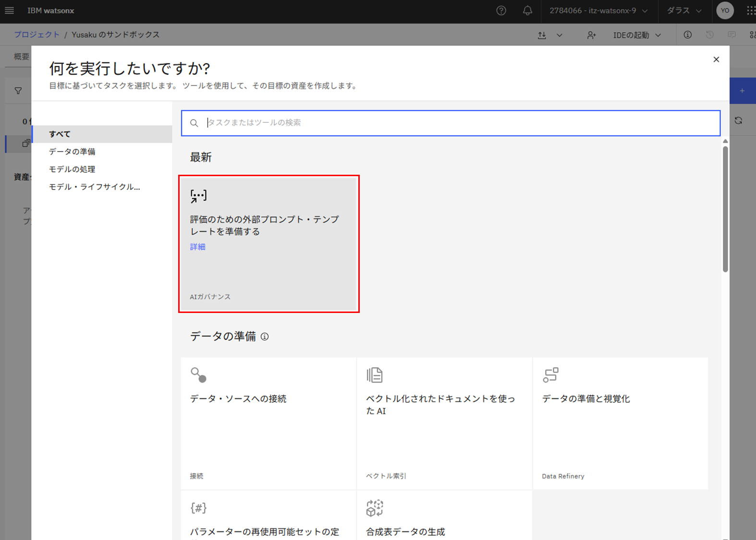Open the YO user avatar menu
Screen dimensions: 756x540
point(725,11)
